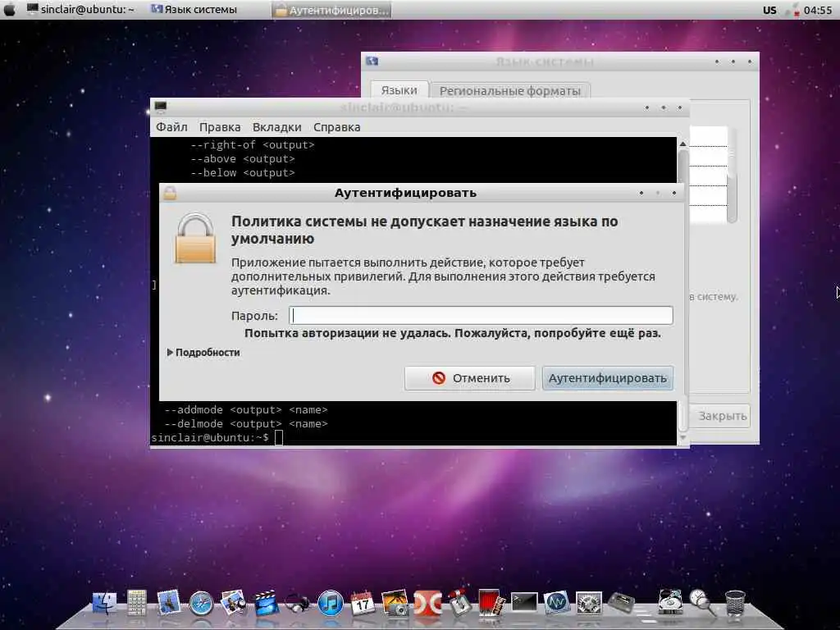The image size is (840, 630).
Task: Click terminal window icon in its title bar
Action: coord(160,107)
